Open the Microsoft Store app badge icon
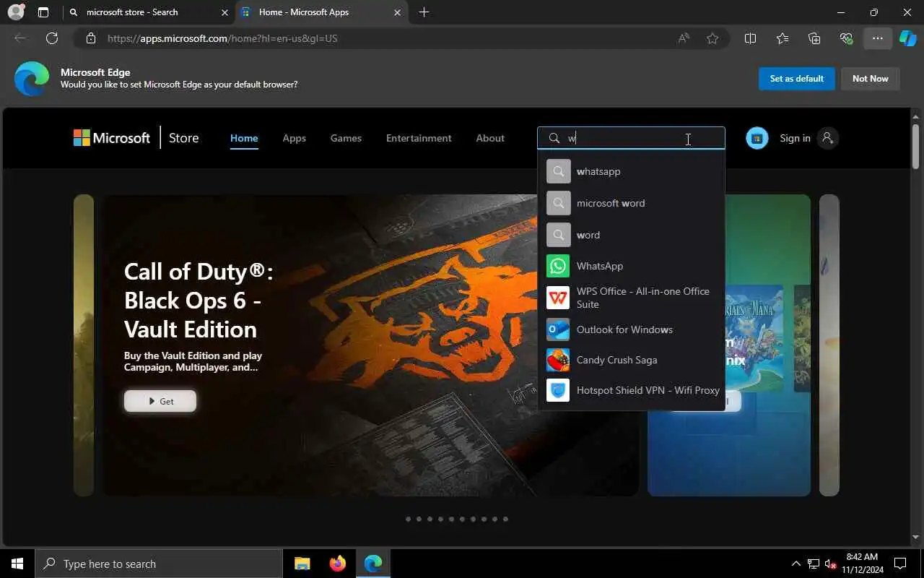This screenshot has height=578, width=924. (757, 138)
